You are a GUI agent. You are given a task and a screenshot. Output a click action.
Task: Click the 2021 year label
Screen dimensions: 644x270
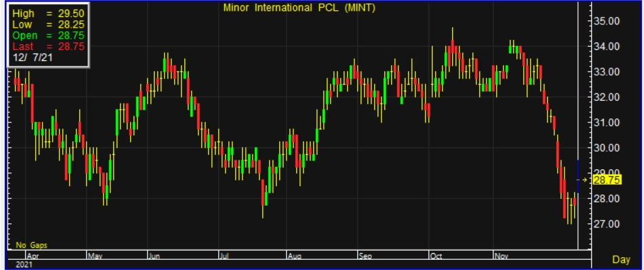tap(24, 265)
